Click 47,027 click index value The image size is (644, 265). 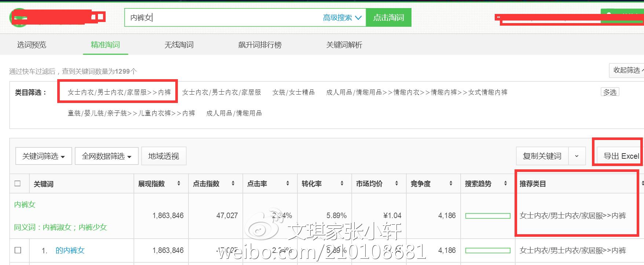pyautogui.click(x=227, y=216)
